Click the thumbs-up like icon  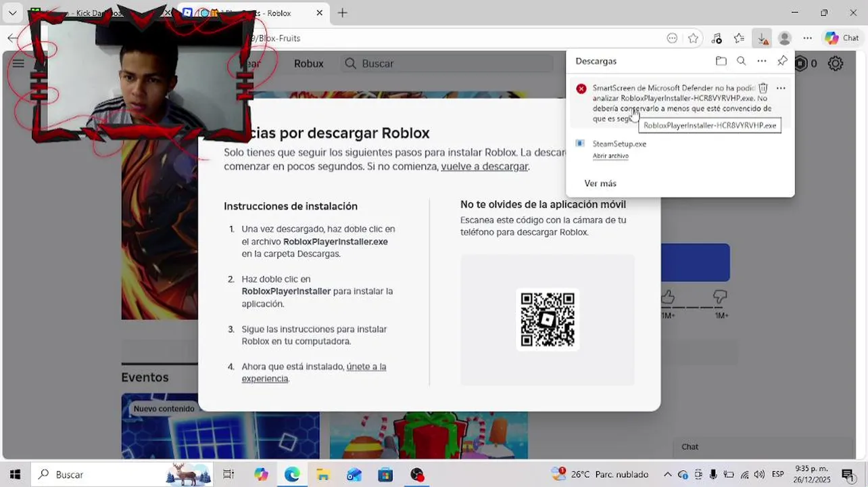[x=668, y=297]
